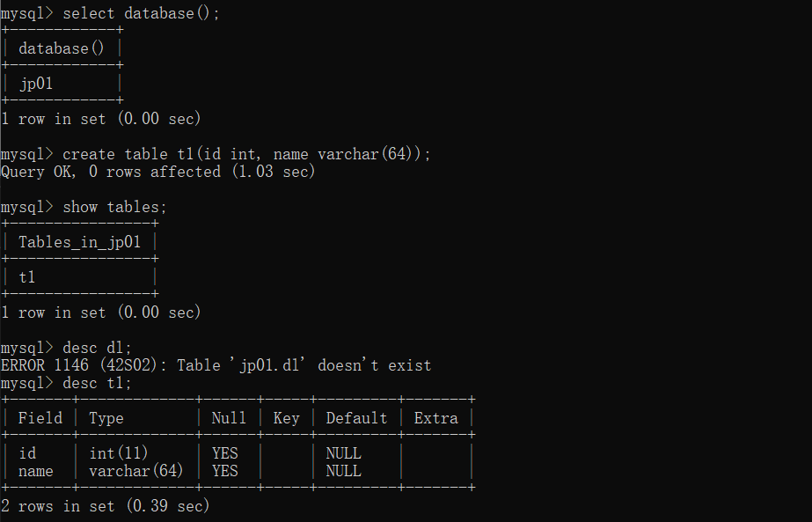Image resolution: width=812 pixels, height=522 pixels.
Task: Click the '2 rows in set (0.39 sec)' line
Action: click(x=106, y=506)
